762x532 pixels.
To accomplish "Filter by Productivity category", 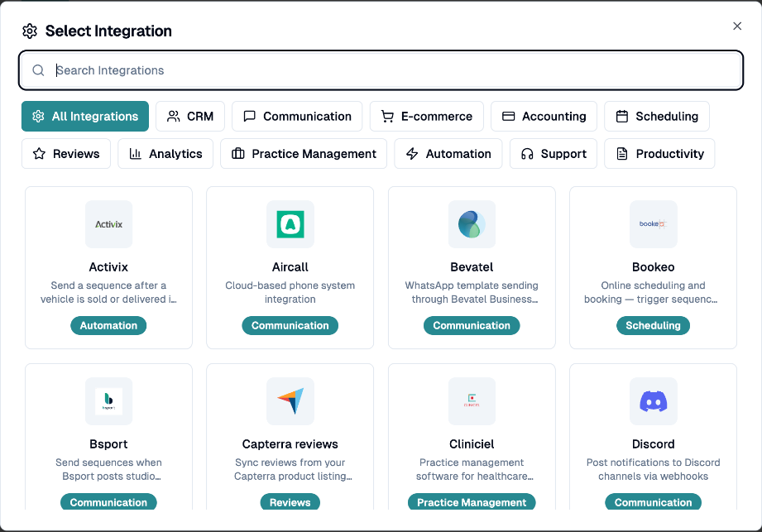I will tap(659, 154).
